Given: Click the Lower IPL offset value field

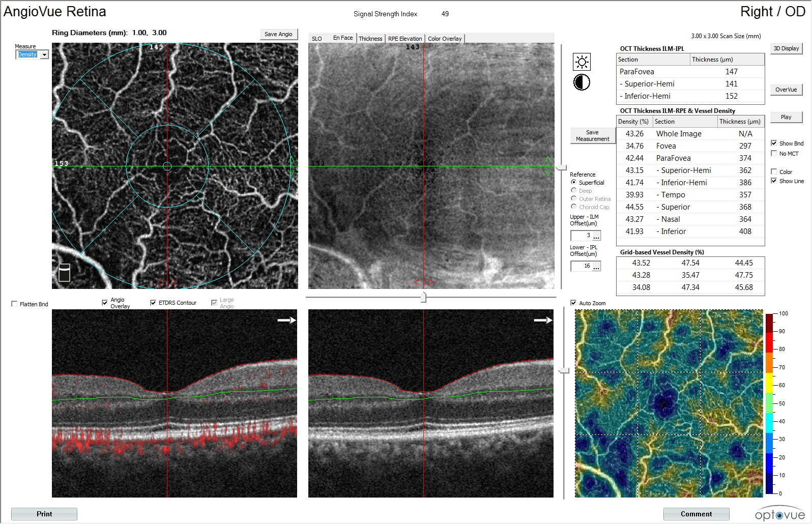Looking at the screenshot, I should click(x=582, y=266).
